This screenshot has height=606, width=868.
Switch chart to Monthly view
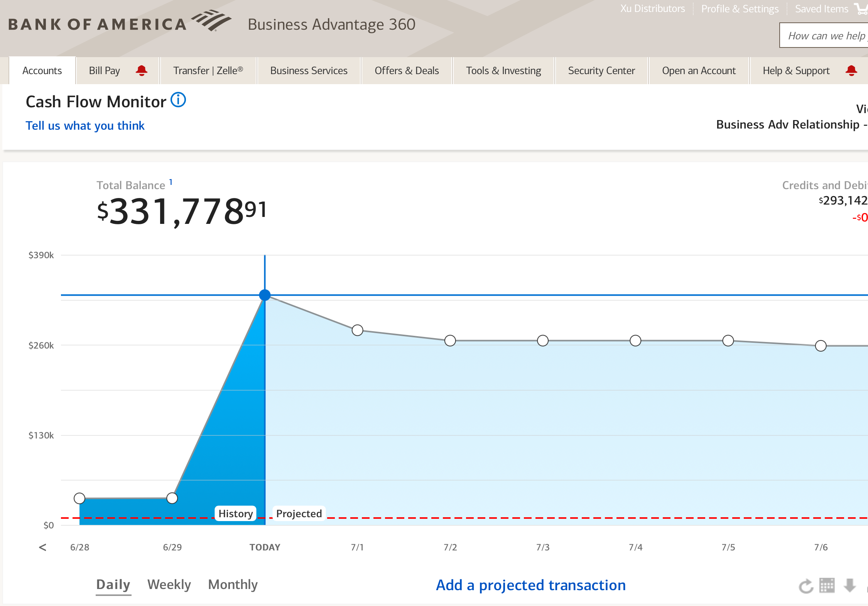tap(233, 584)
